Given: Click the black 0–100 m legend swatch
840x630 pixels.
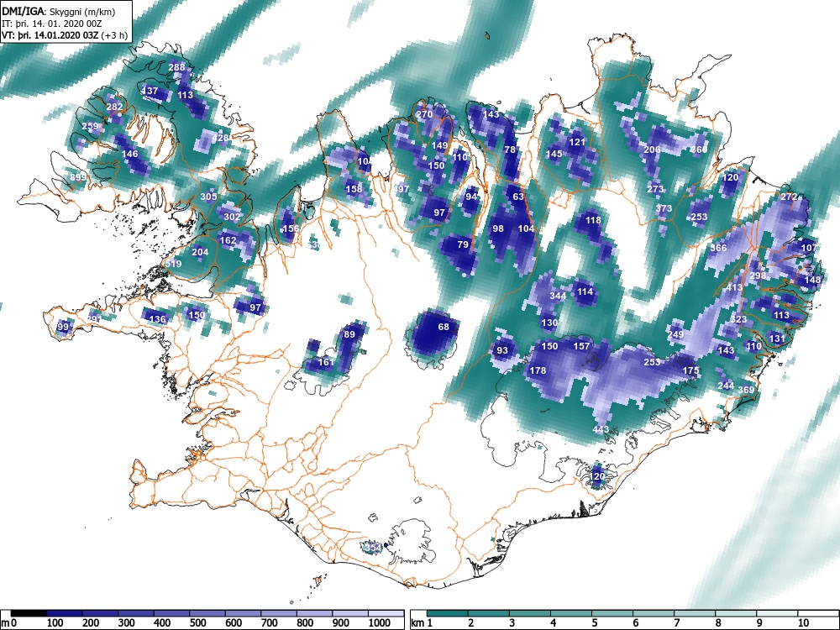Looking at the screenshot, I should [29, 613].
